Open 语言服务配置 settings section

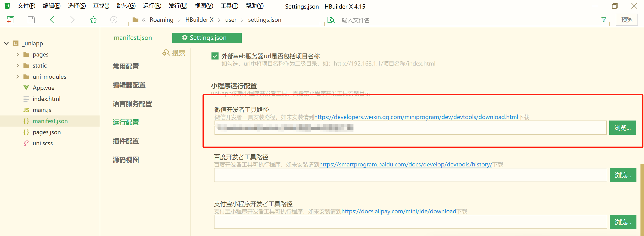[x=132, y=104]
